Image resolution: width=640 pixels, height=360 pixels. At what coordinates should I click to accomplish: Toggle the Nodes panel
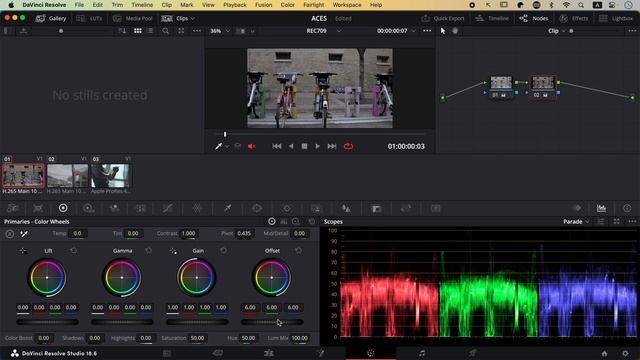click(533, 18)
